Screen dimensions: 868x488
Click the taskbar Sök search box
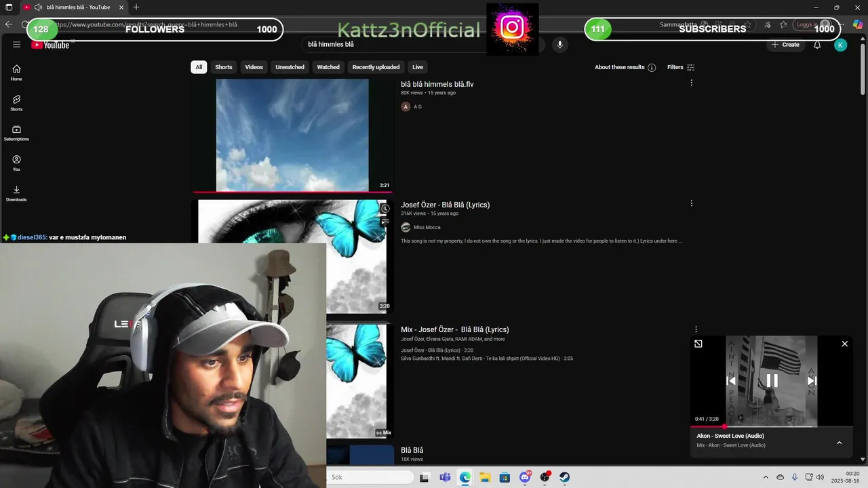[x=370, y=477]
